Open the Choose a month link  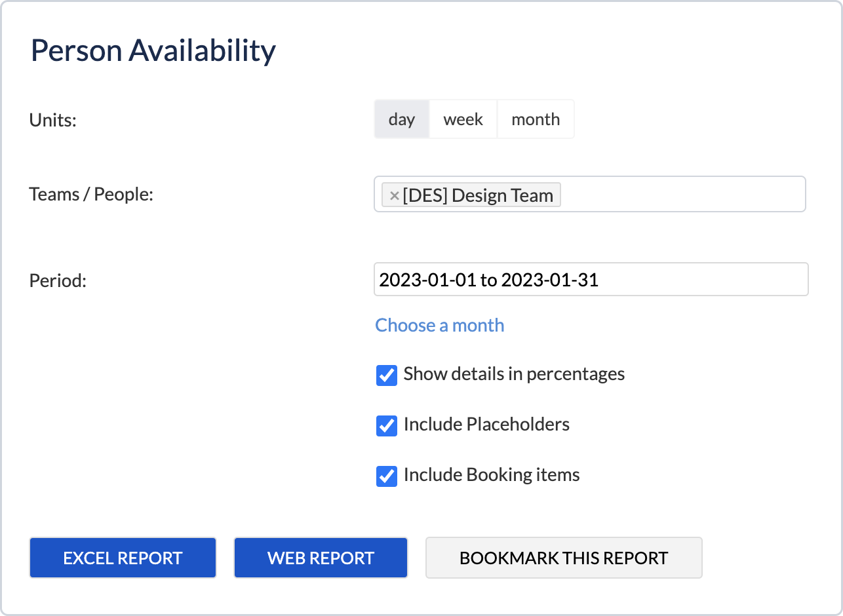439,325
